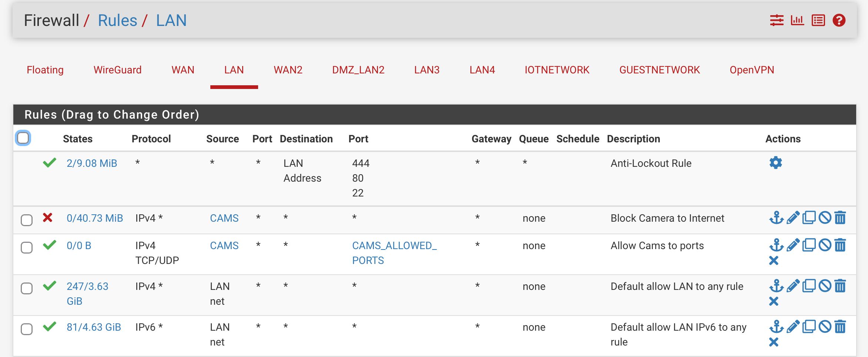Click the red help question icon
This screenshot has width=868, height=357.
[x=839, y=20]
